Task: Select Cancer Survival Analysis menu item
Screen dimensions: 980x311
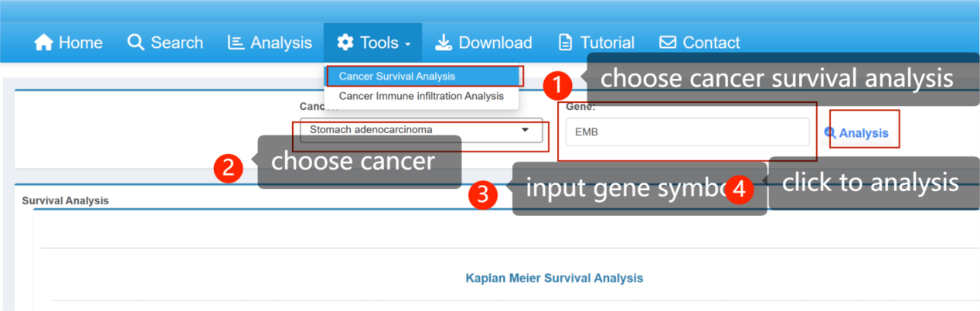Action: [x=397, y=77]
